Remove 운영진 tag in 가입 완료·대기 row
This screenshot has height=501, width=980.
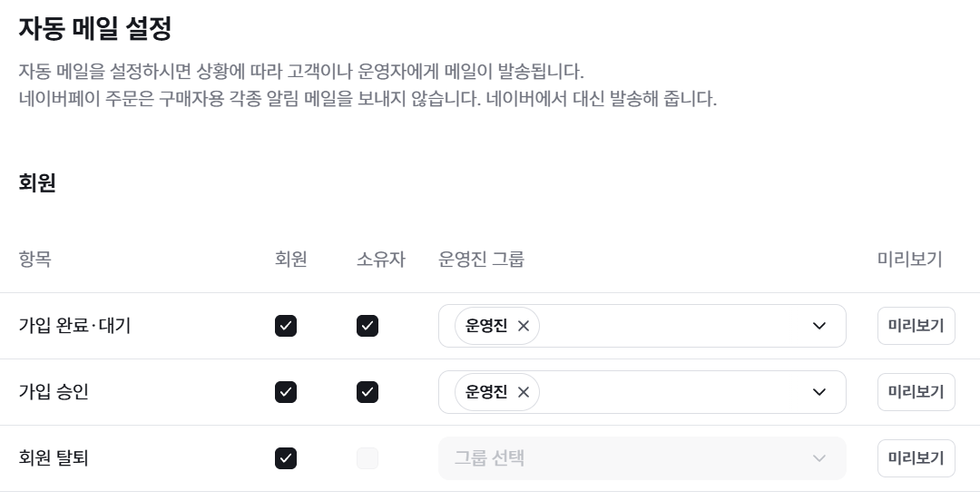(x=524, y=326)
